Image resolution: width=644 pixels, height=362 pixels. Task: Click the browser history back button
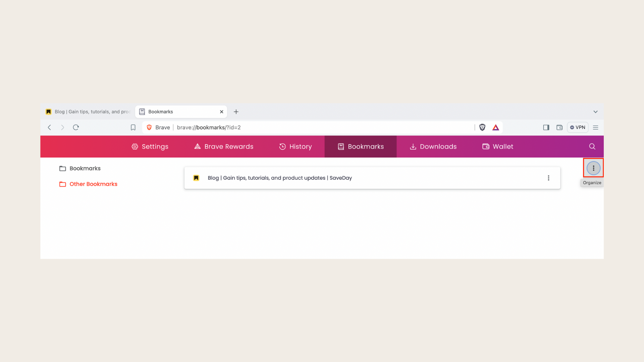(50, 127)
